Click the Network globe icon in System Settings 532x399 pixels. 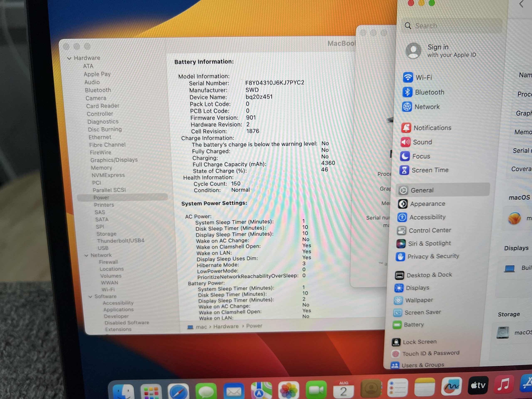click(x=407, y=107)
